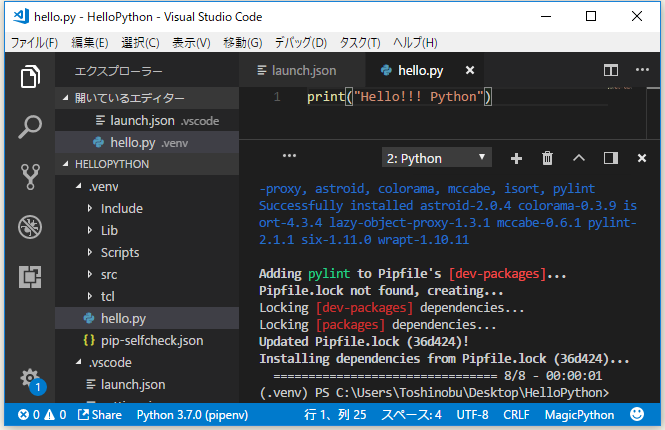Open the タスク(T) menu
Image resolution: width=665 pixels, height=430 pixels.
[360, 42]
